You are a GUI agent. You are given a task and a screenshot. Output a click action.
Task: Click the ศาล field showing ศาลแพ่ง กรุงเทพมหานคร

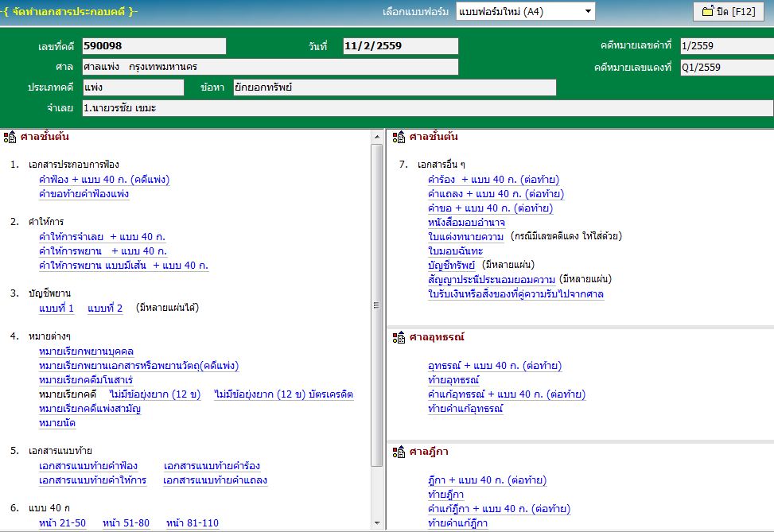270,67
